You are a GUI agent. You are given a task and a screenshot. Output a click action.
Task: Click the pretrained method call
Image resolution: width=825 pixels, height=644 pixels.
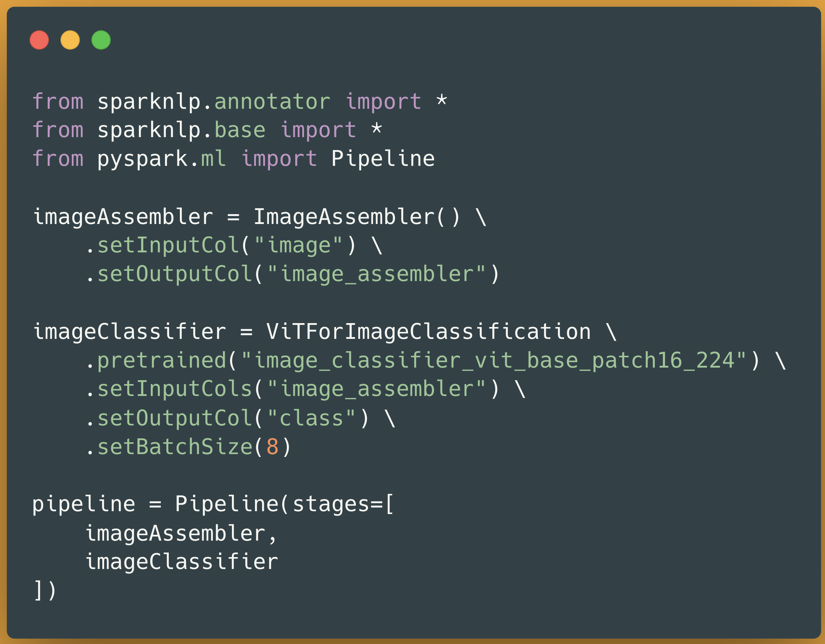pyautogui.click(x=162, y=360)
